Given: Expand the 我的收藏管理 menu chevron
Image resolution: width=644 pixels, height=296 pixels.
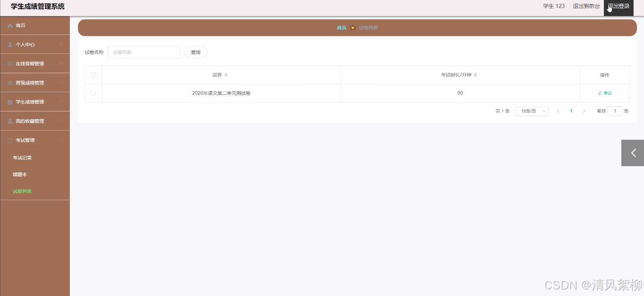Looking at the screenshot, I should click(x=61, y=121).
